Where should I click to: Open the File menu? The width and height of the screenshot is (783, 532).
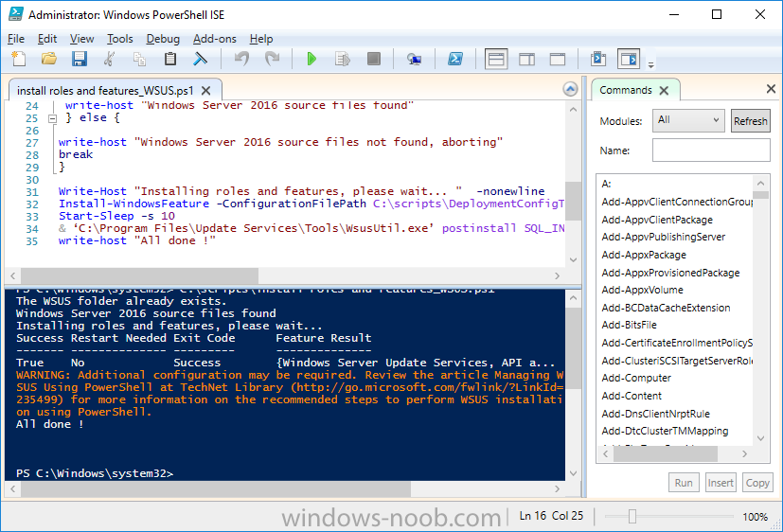[16, 39]
